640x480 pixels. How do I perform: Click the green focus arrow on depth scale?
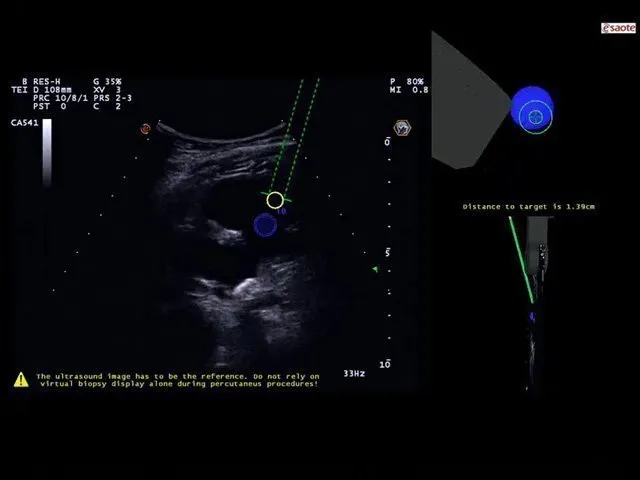pos(375,269)
